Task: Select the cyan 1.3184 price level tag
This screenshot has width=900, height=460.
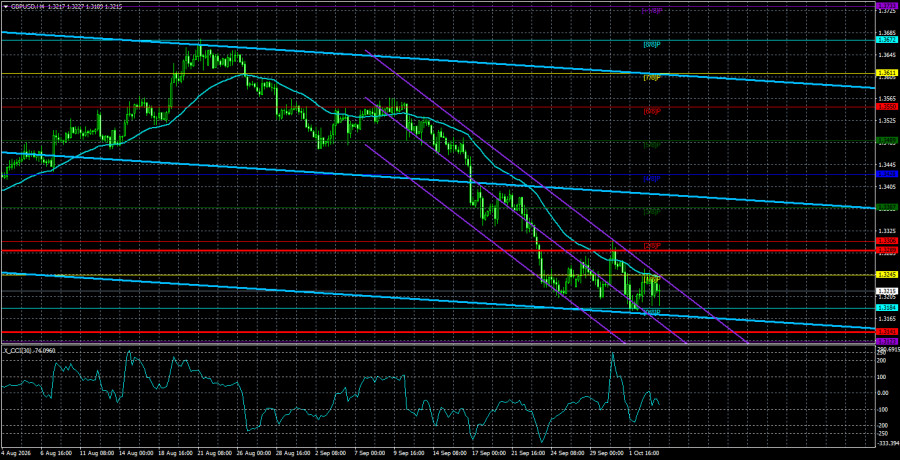Action: 887,308
